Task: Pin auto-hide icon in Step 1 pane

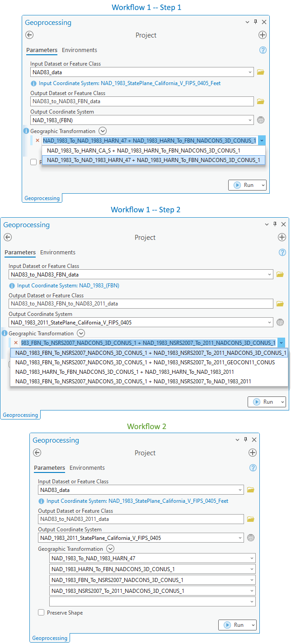Action: pos(255,22)
